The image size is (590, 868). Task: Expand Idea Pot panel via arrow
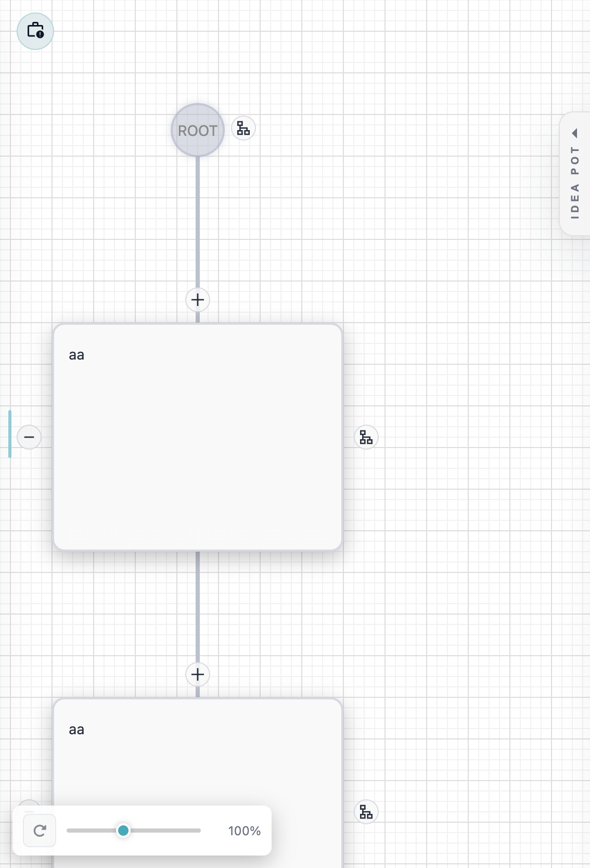pos(575,133)
